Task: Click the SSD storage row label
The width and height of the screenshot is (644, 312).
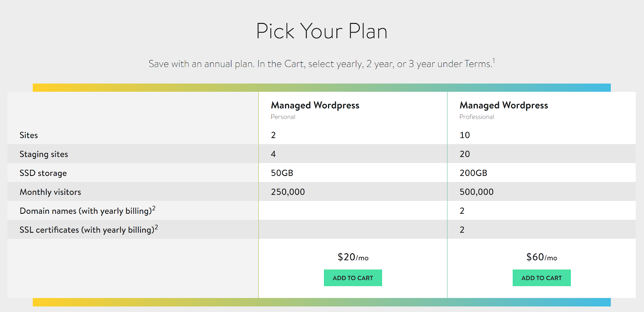Action: click(x=43, y=173)
